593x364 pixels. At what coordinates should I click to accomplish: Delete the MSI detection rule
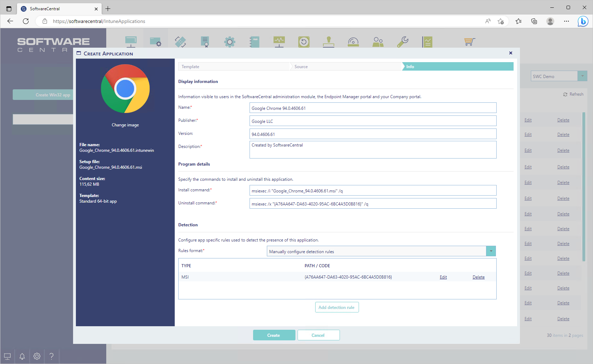(478, 277)
